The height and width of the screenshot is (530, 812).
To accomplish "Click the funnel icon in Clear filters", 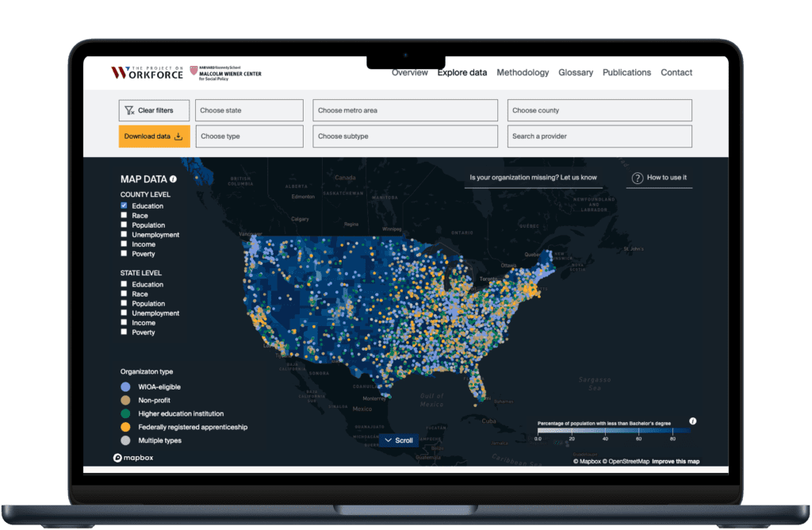I will coord(128,110).
